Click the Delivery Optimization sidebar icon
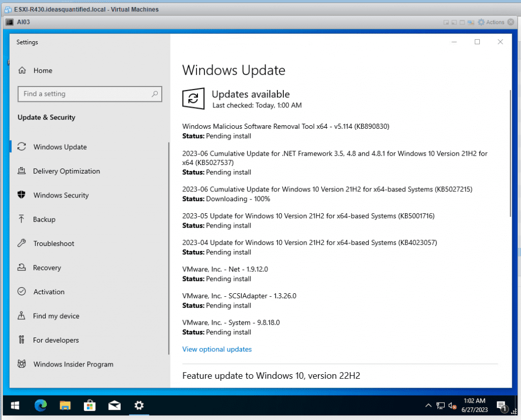This screenshot has width=521, height=420. (x=21, y=171)
